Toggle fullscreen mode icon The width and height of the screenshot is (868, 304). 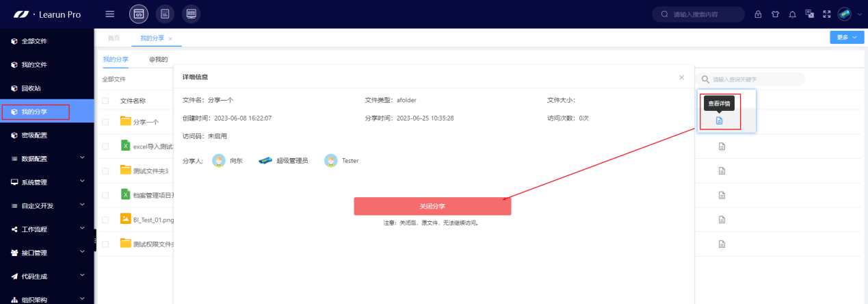826,14
